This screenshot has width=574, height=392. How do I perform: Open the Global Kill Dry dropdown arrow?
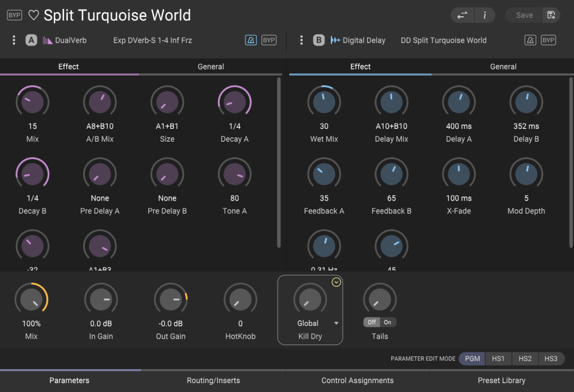(x=336, y=323)
